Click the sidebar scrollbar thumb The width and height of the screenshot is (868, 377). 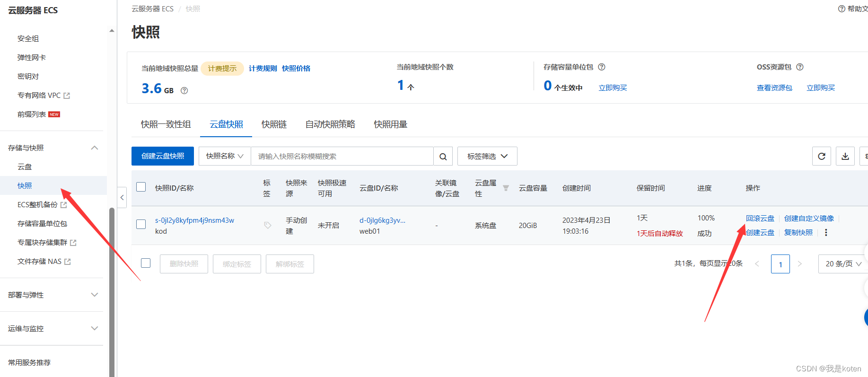112,292
